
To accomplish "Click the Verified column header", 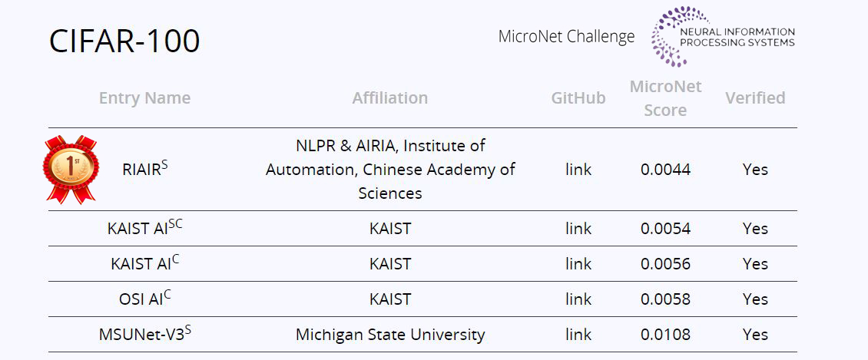I will 755,97.
